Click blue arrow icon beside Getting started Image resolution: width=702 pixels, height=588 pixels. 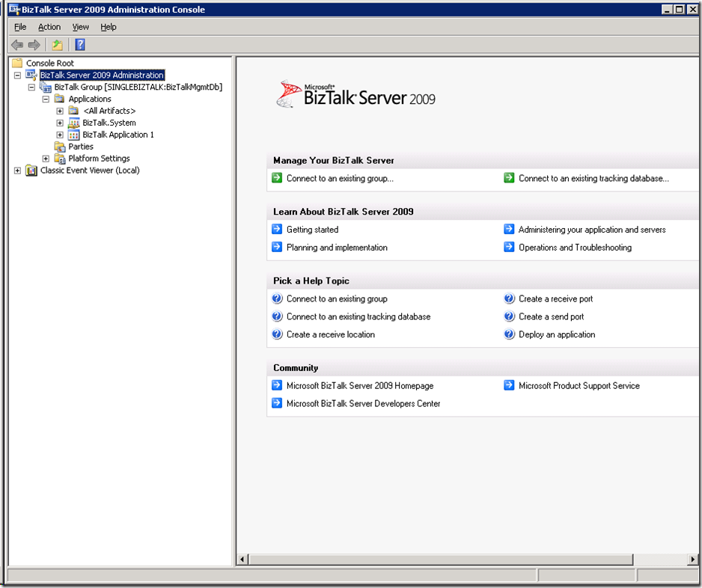pos(277,229)
